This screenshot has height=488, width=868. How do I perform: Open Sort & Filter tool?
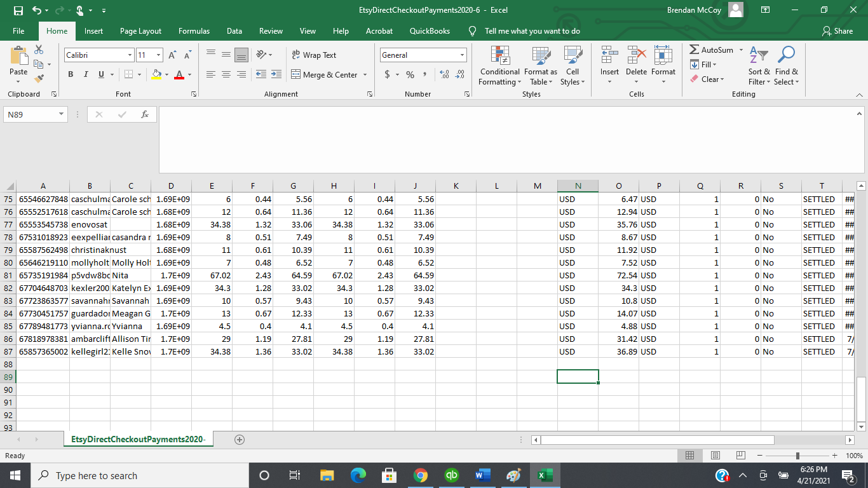click(x=759, y=56)
